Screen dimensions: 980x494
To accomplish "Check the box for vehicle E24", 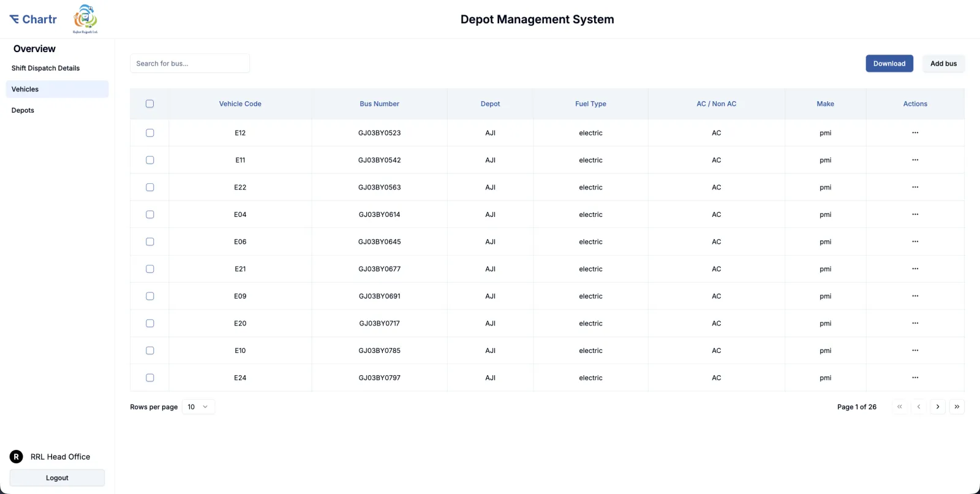I will coord(149,378).
